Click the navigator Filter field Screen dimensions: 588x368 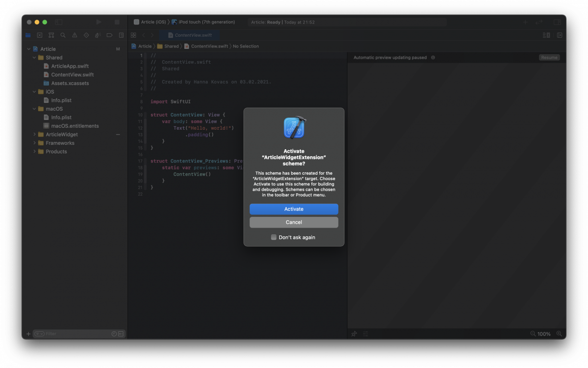coord(73,334)
